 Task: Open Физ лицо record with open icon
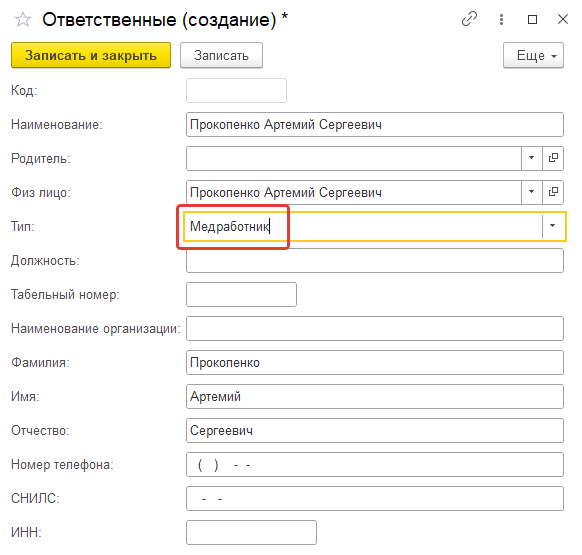pos(553,192)
